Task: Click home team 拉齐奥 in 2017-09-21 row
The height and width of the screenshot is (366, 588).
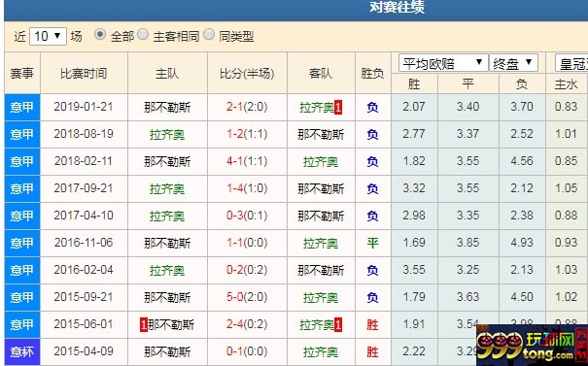Action: (x=167, y=188)
